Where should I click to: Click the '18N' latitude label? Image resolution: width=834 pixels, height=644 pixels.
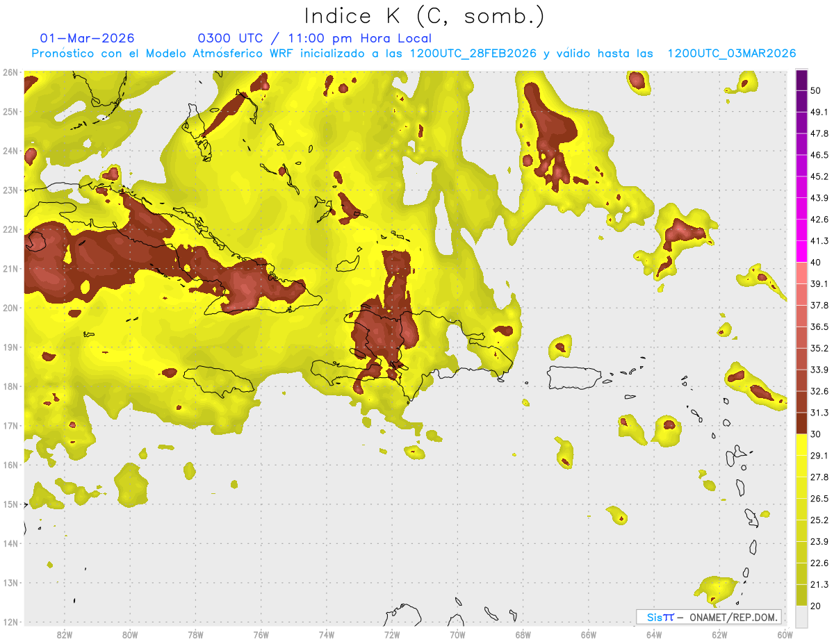[x=10, y=386]
